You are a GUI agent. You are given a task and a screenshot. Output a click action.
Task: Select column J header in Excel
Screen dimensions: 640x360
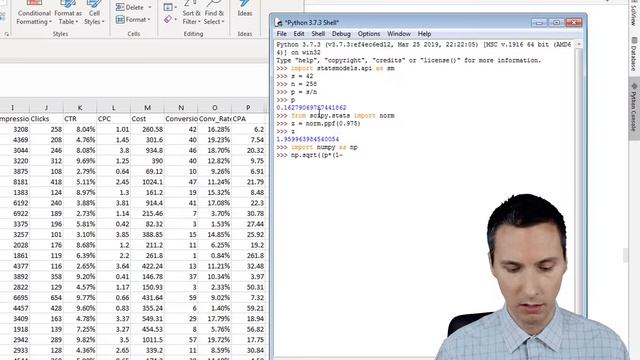46,108
